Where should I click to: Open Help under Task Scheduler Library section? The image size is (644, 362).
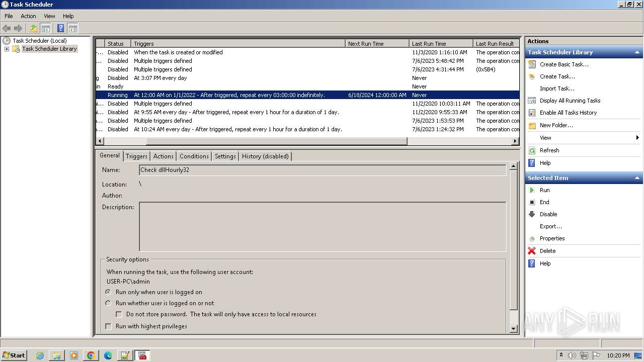[x=545, y=163]
